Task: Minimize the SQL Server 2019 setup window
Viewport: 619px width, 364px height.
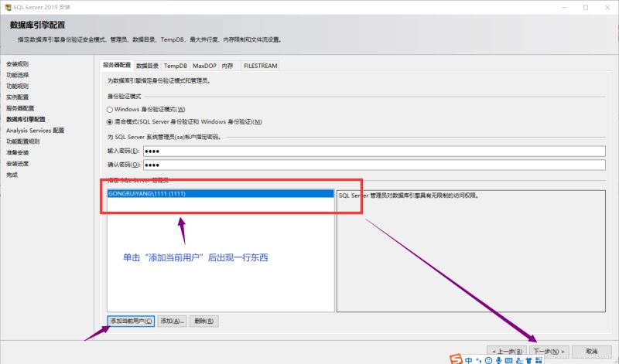Action: [565, 7]
